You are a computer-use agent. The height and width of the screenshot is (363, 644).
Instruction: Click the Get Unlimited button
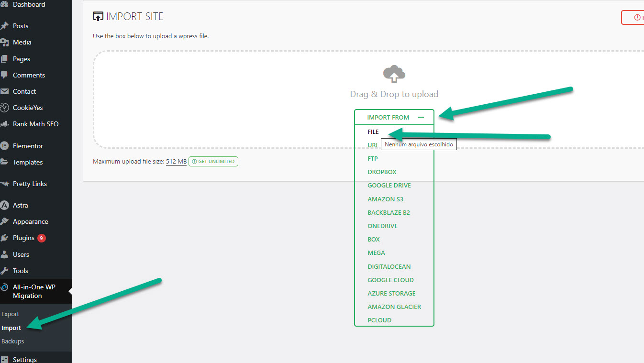[213, 162]
